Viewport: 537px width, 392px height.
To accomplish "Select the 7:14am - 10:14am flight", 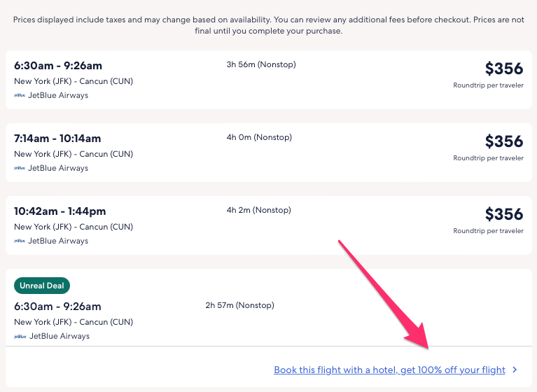I will (x=57, y=139).
